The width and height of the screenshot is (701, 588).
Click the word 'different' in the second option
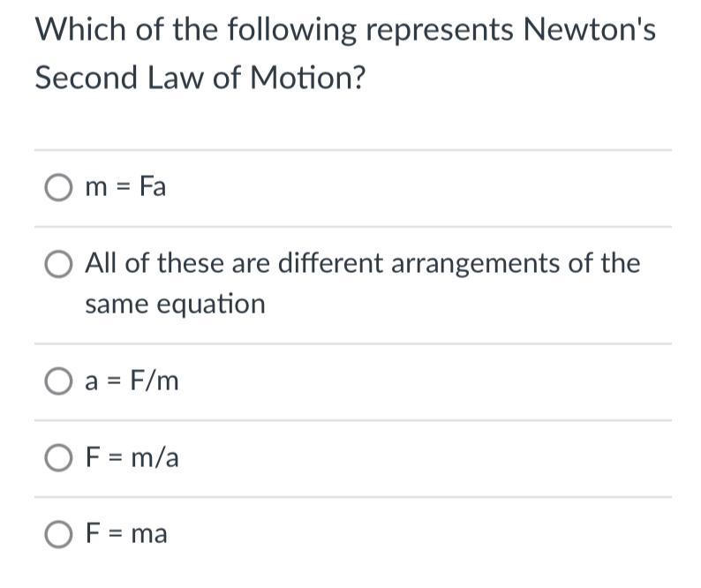pyautogui.click(x=330, y=262)
